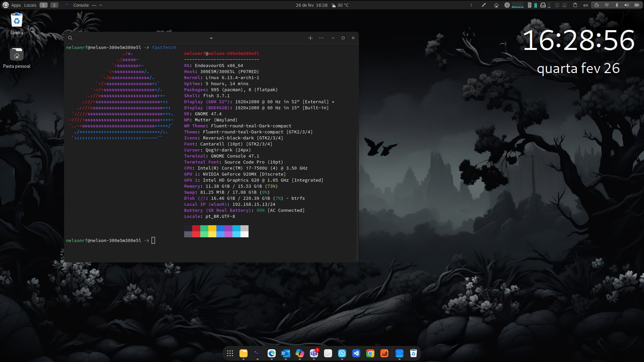Open Microsoft Teams with notification badge
644x362 pixels.
(x=314, y=353)
